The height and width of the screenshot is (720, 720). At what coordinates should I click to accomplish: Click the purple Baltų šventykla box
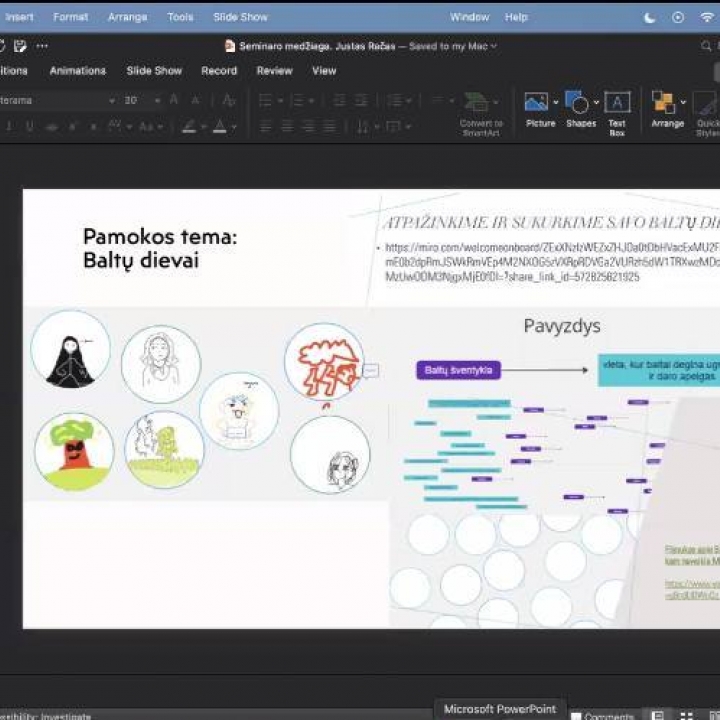(458, 370)
